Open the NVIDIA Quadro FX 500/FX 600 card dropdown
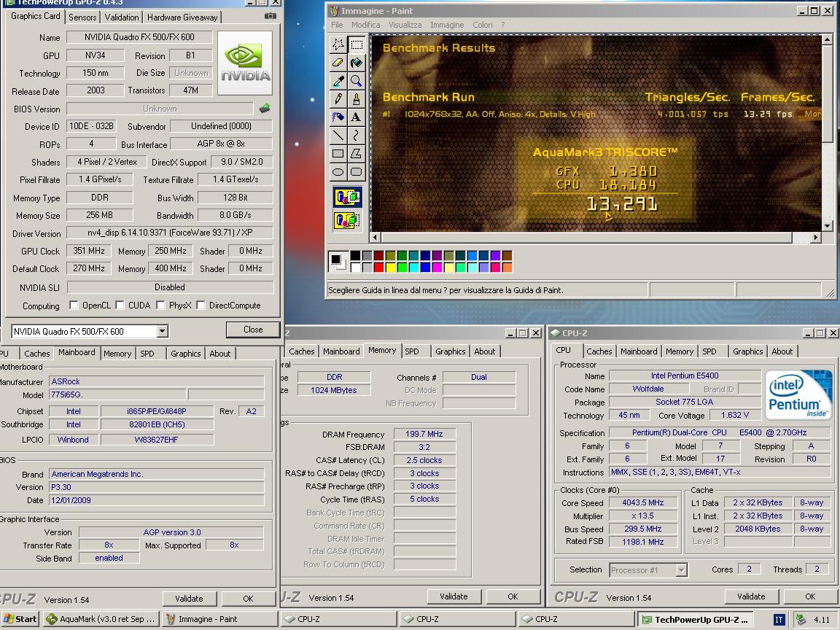The width and height of the screenshot is (840, 630). pyautogui.click(x=163, y=332)
